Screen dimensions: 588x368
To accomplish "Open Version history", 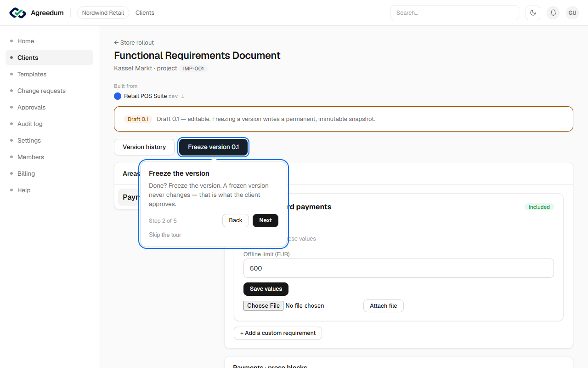I will pyautogui.click(x=144, y=147).
